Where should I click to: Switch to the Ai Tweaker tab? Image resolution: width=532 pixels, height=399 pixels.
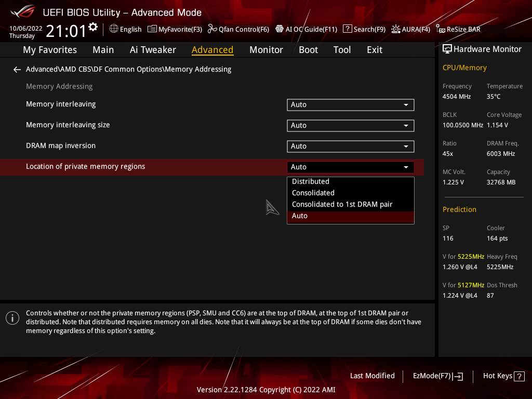(x=153, y=50)
